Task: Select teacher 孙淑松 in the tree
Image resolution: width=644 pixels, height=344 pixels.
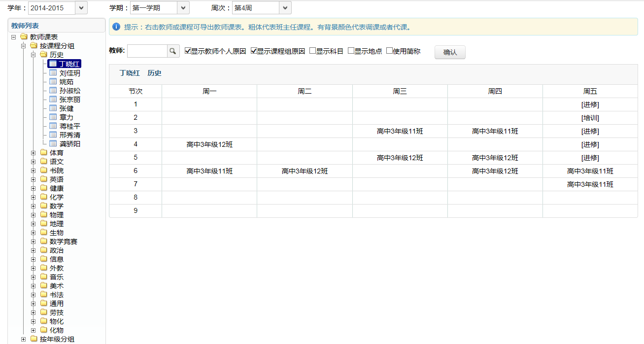Action: 70,91
